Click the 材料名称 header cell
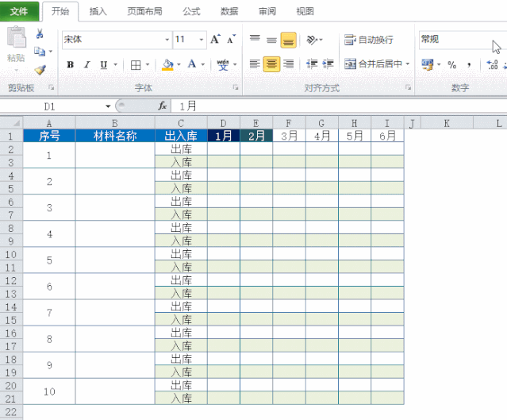Screen dimensions: 507x420 point(115,136)
